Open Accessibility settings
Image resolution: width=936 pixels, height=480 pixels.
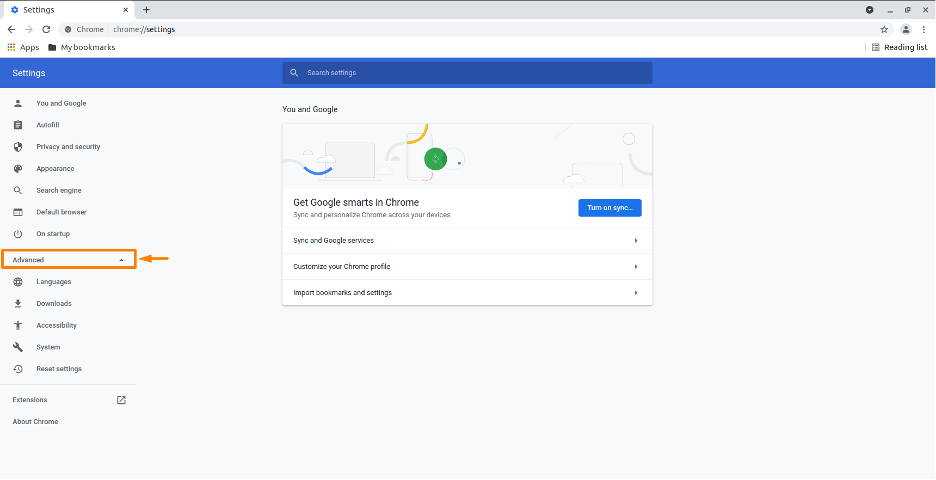click(x=57, y=325)
